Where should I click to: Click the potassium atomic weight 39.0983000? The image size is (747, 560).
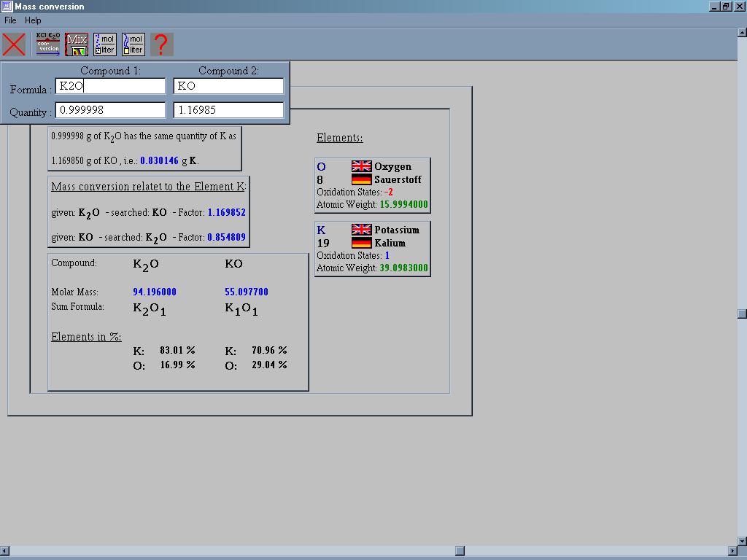tap(404, 268)
